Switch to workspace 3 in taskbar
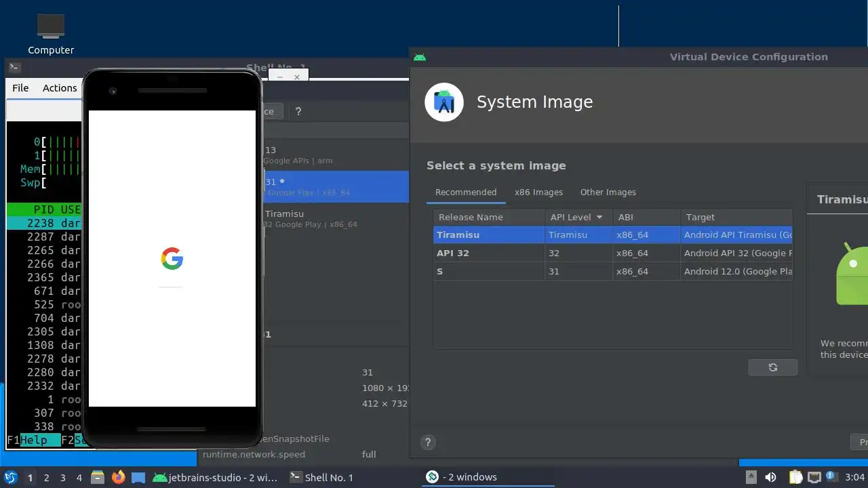Image resolution: width=868 pixels, height=488 pixels. [63, 478]
